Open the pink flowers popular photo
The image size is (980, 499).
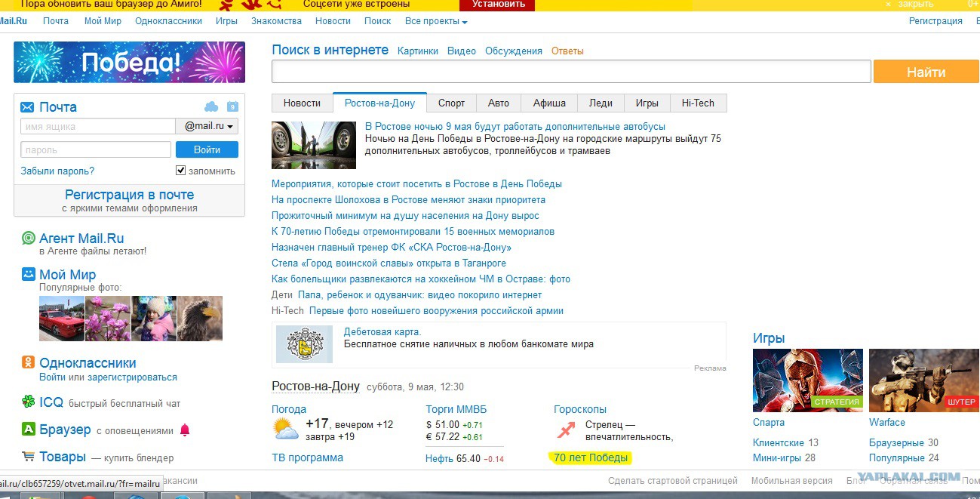tap(108, 318)
